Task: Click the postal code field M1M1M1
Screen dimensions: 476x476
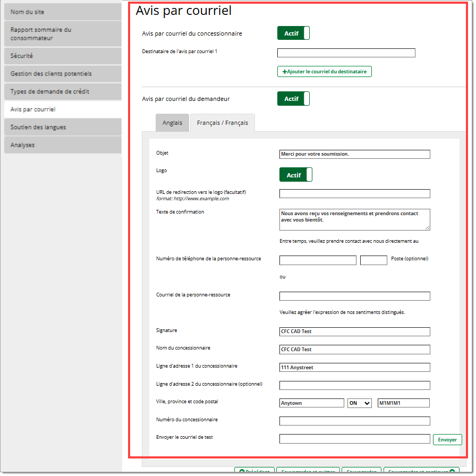Action: pyautogui.click(x=403, y=403)
